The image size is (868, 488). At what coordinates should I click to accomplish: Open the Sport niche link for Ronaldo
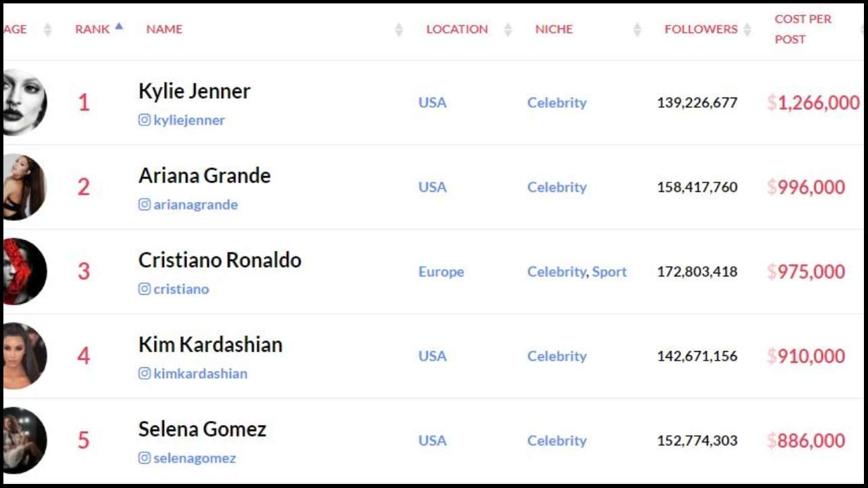tap(609, 272)
